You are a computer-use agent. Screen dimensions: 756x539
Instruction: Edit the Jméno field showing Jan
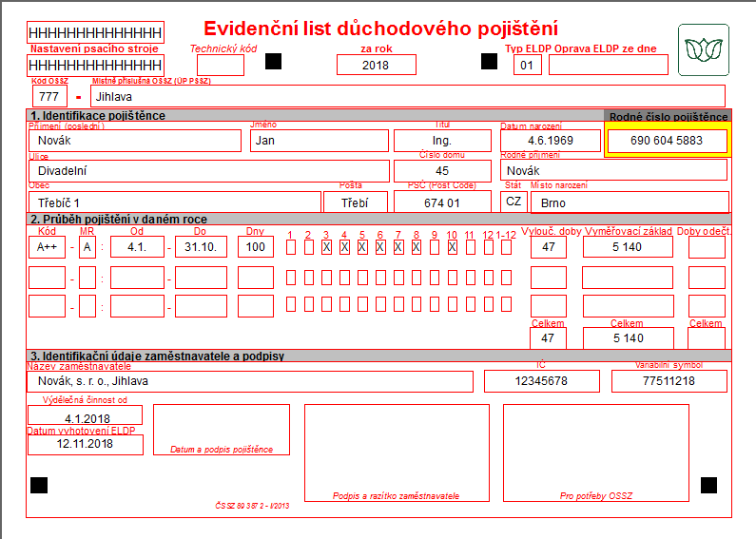point(320,141)
